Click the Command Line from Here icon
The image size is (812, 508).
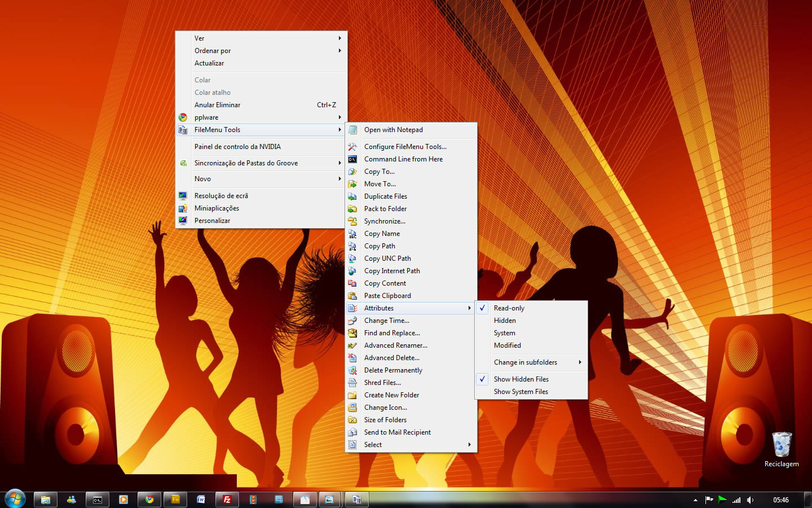[x=352, y=159]
